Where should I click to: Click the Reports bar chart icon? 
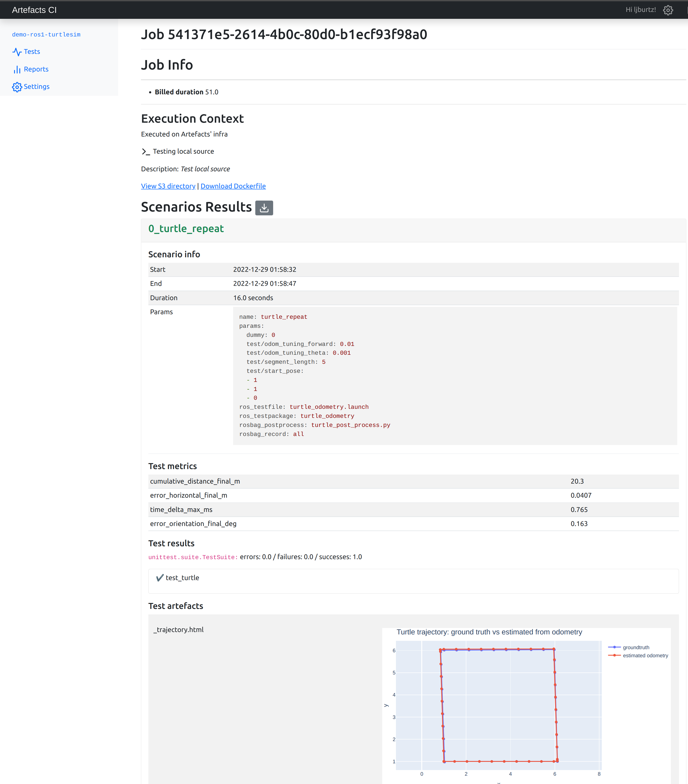pyautogui.click(x=17, y=69)
